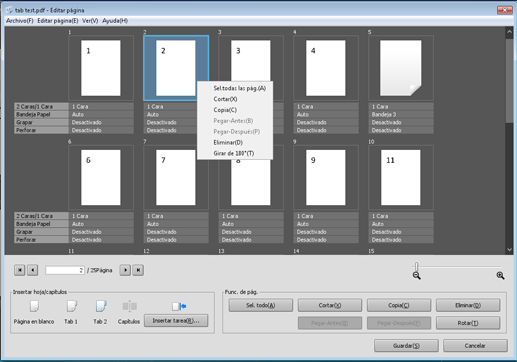Go to previous page arrow button
517x362 pixels.
33,270
